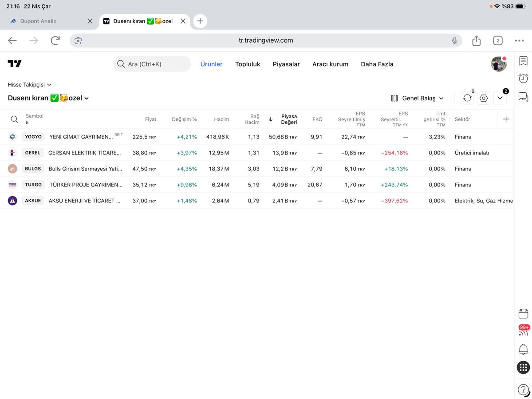The height and width of the screenshot is (399, 532).
Task: Add a new browser tab with plus
Action: pos(200,21)
